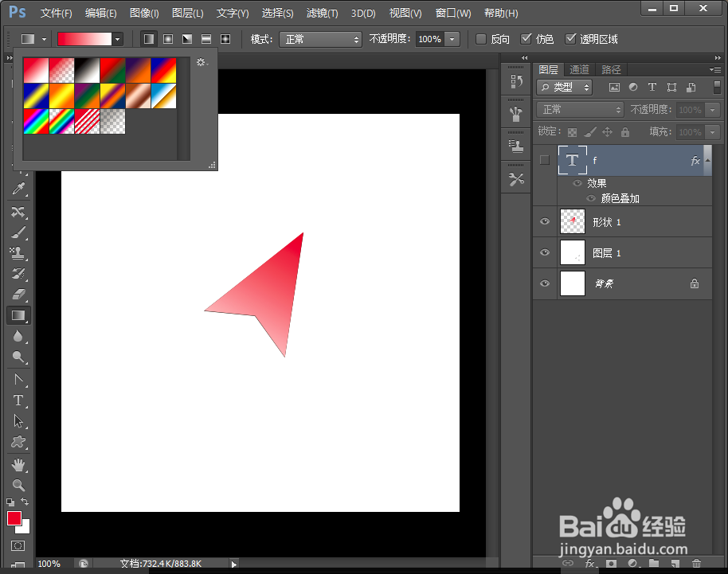The height and width of the screenshot is (574, 728).
Task: Lock layer position
Action: 607,132
